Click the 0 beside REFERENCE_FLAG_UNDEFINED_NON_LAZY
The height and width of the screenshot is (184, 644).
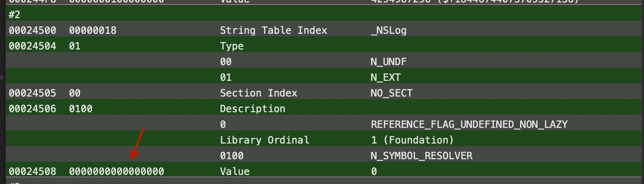click(x=223, y=125)
